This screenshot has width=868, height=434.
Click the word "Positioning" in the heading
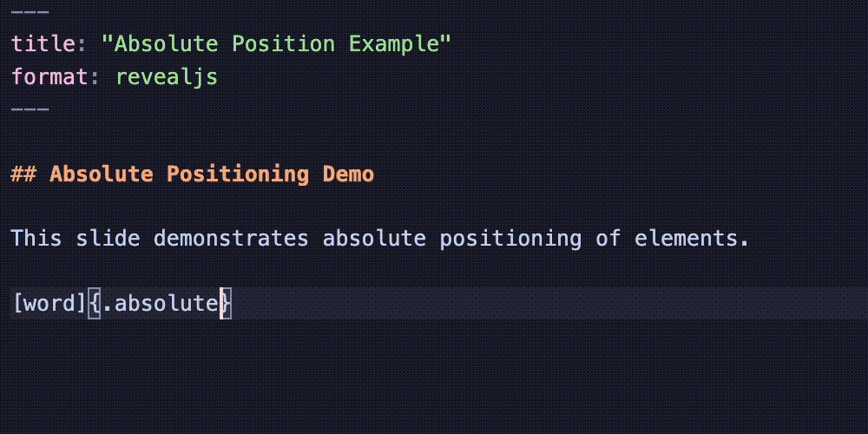coord(237,174)
